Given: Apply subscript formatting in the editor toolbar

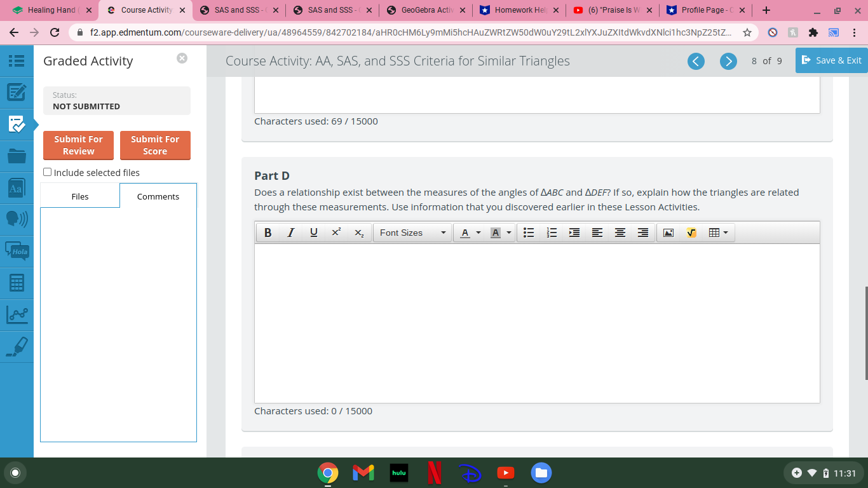Looking at the screenshot, I should pyautogui.click(x=359, y=233).
